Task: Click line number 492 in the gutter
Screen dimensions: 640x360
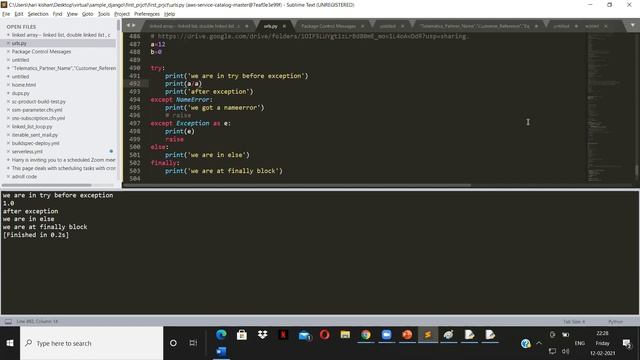Action: click(135, 84)
